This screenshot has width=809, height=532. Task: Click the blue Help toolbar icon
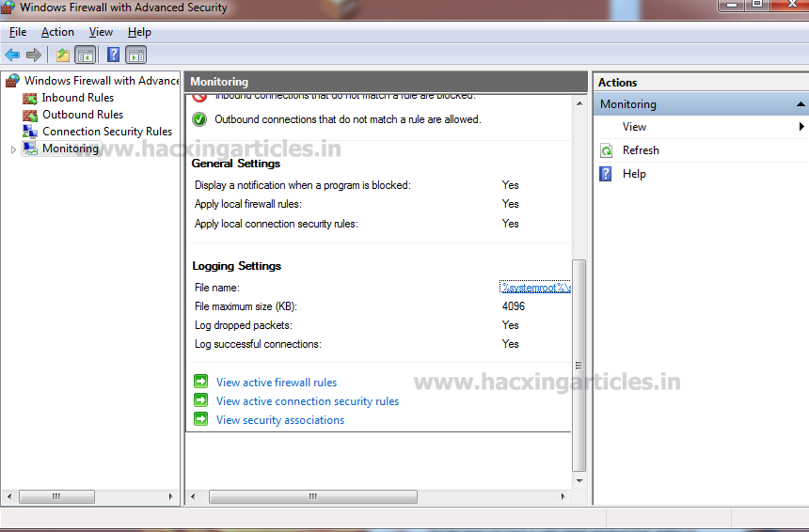(x=113, y=55)
